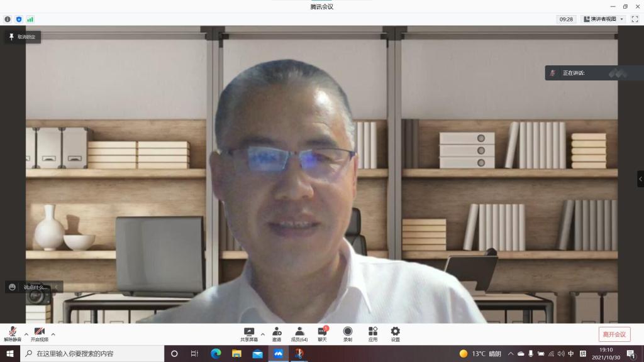Open the 邀请 invite icon

(x=277, y=333)
